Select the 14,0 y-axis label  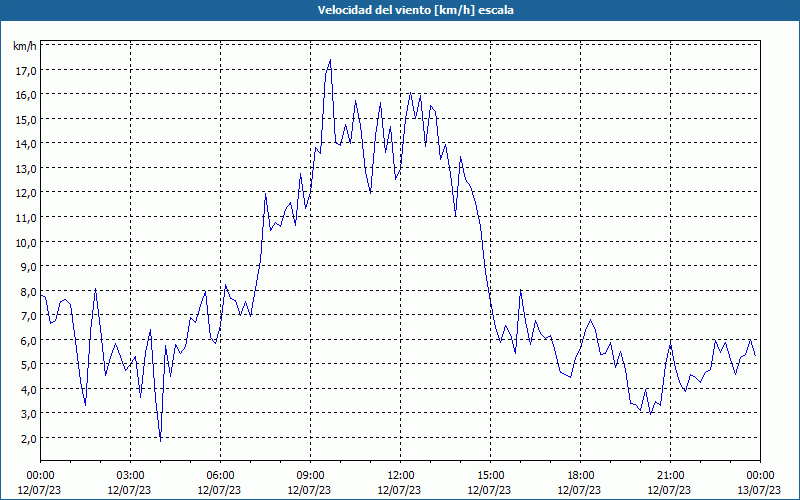click(x=26, y=144)
